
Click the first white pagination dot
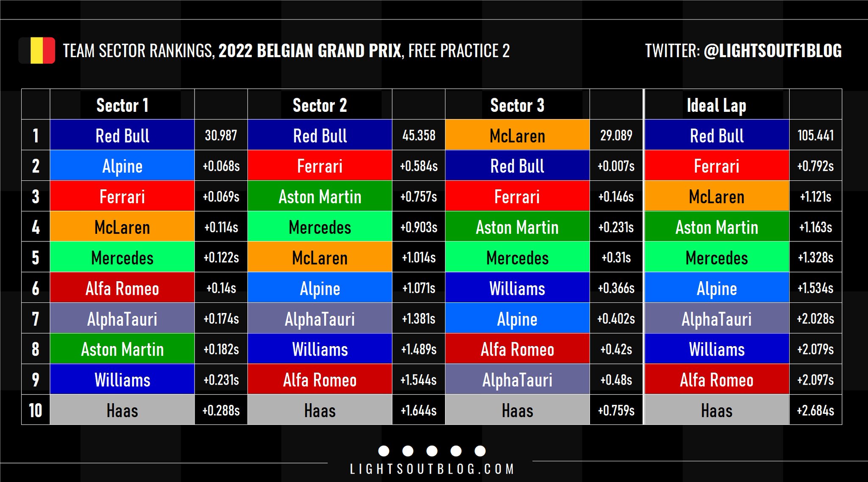(384, 451)
